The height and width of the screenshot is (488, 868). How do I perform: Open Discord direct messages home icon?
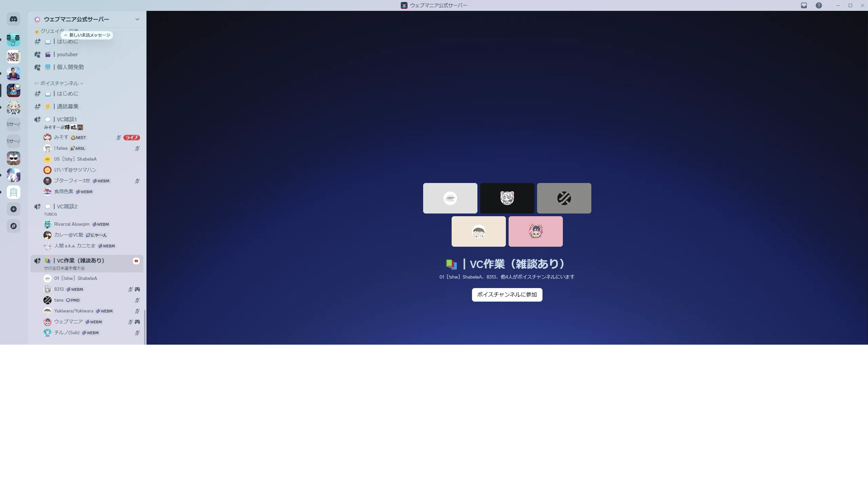pos(14,19)
